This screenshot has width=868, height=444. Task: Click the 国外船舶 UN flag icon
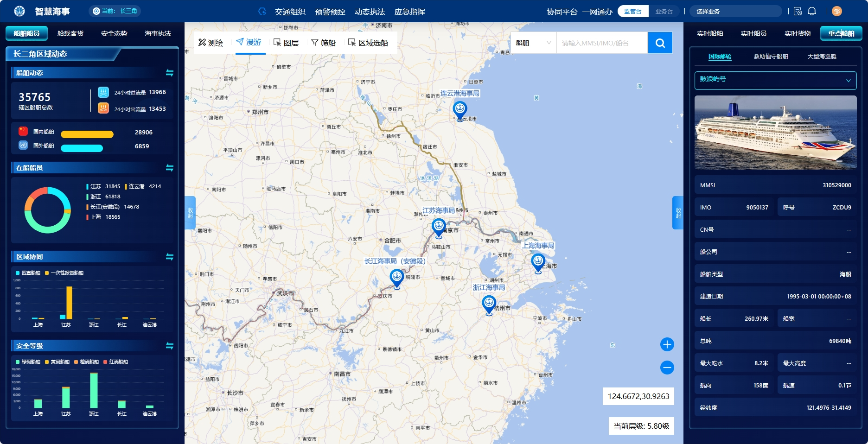point(23,145)
